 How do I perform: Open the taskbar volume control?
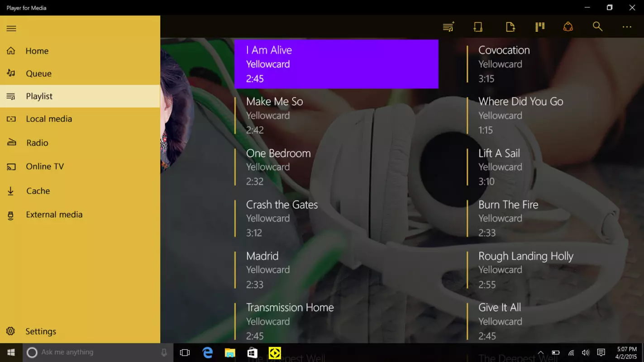pos(586,352)
